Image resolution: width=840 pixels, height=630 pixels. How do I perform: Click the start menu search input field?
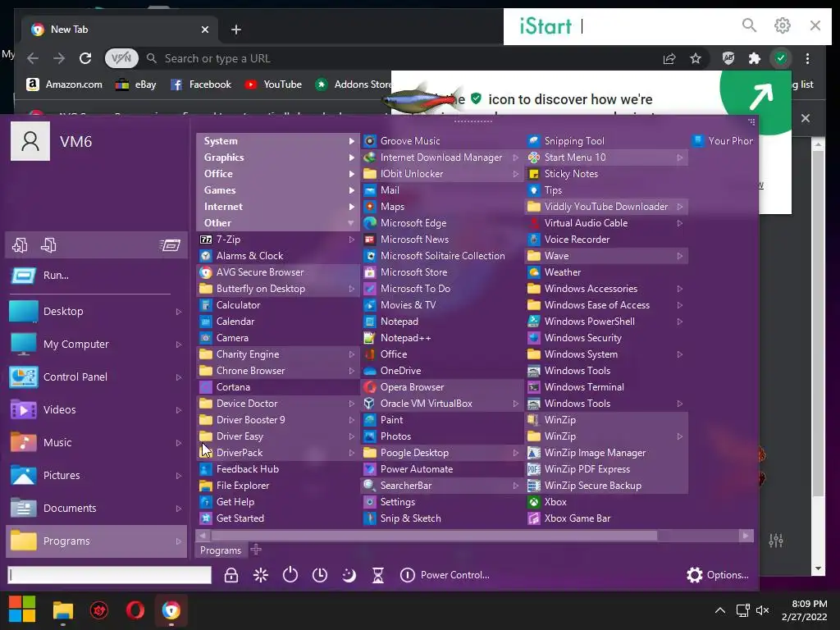tap(109, 575)
